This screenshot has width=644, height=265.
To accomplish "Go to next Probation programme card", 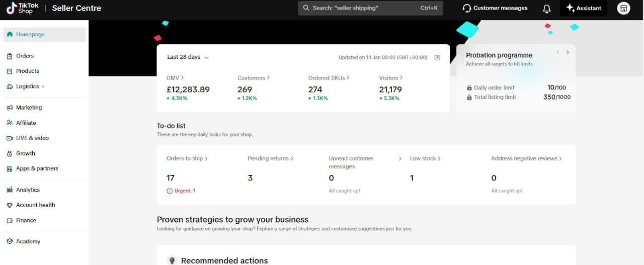I will coord(568,52).
